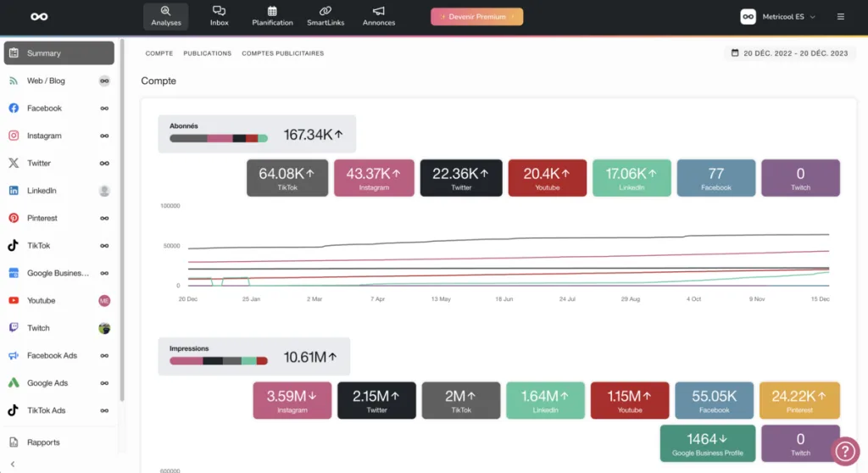Click the Impressions color distribution bar

[x=218, y=361]
